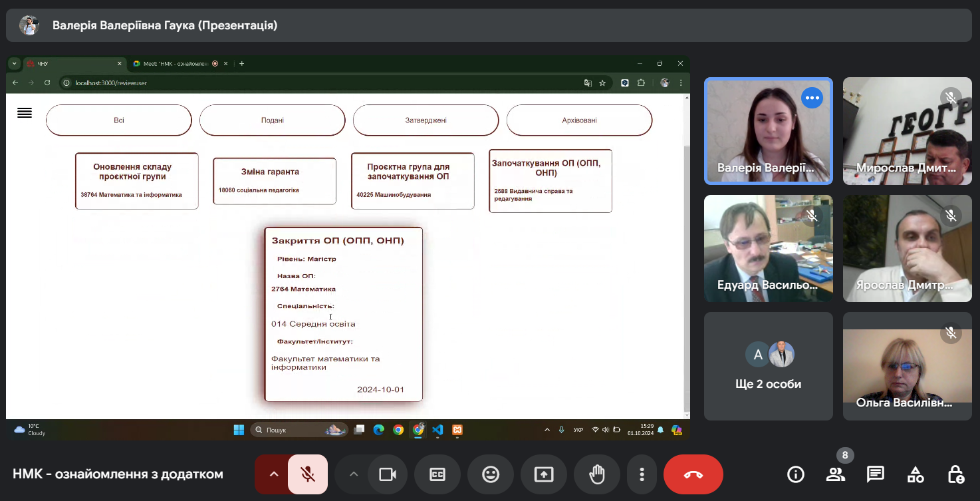Open more options three-dot menu
The image size is (980, 501).
click(642, 474)
